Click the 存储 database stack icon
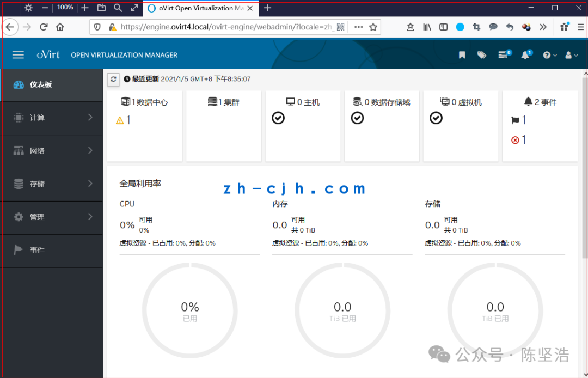This screenshot has height=378, width=588. pyautogui.click(x=19, y=184)
